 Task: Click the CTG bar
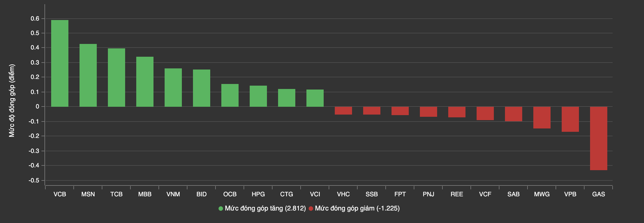point(287,98)
